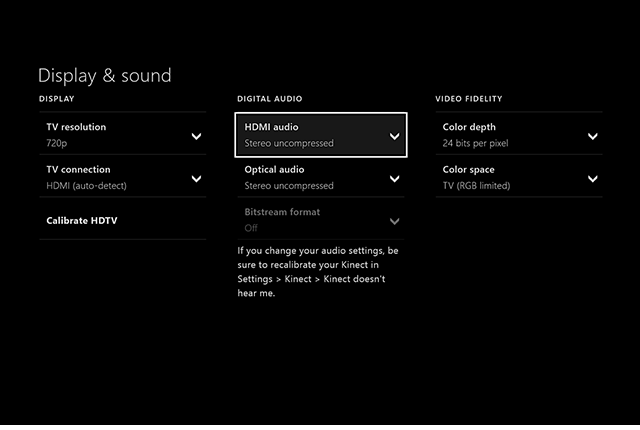Click the chevron arrow beside Color depth
The height and width of the screenshot is (430, 640).
click(x=592, y=136)
